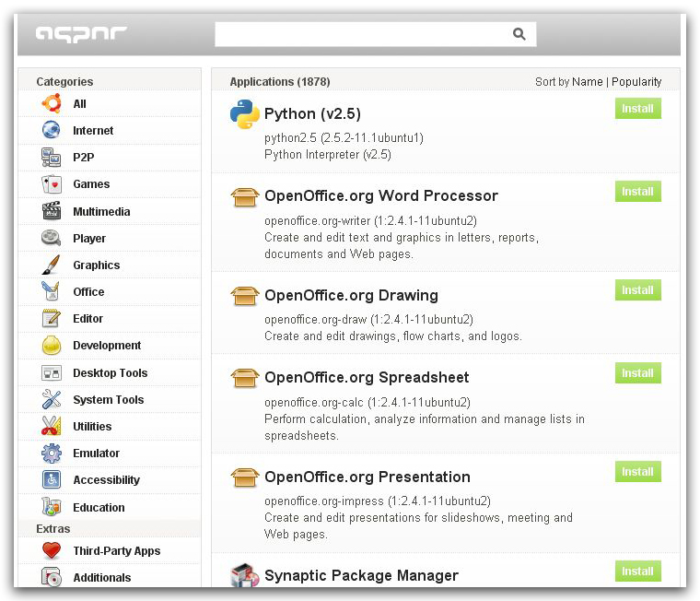Open the Desktop Tools category label

[111, 373]
